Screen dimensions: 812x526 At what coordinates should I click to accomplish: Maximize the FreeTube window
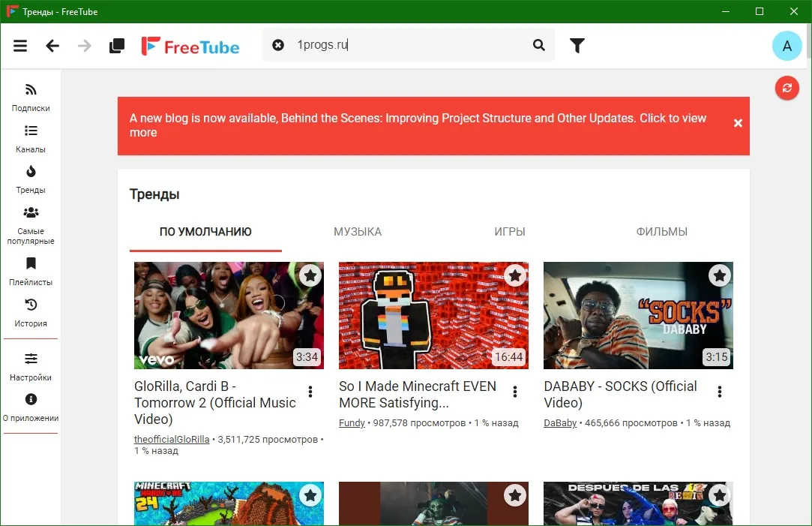coord(760,11)
